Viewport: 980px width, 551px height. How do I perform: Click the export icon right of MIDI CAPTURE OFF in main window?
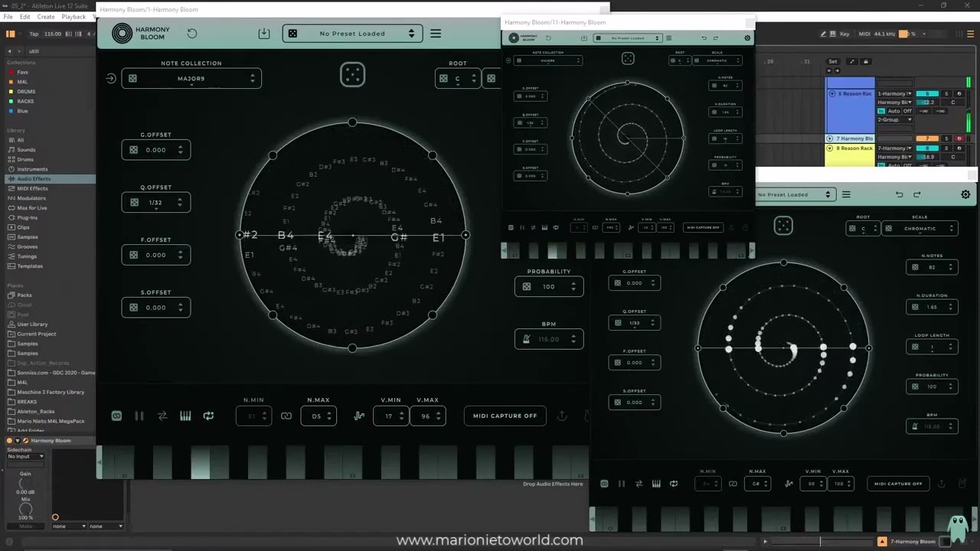coord(562,416)
